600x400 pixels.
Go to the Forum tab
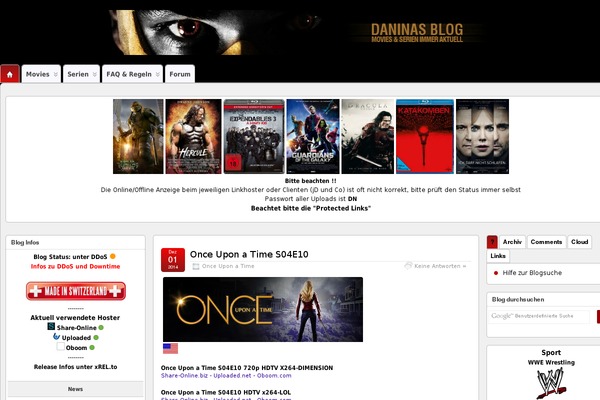[x=180, y=74]
